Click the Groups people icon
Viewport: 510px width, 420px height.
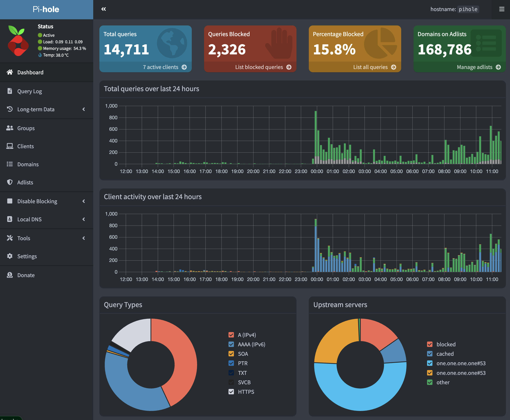click(x=10, y=128)
